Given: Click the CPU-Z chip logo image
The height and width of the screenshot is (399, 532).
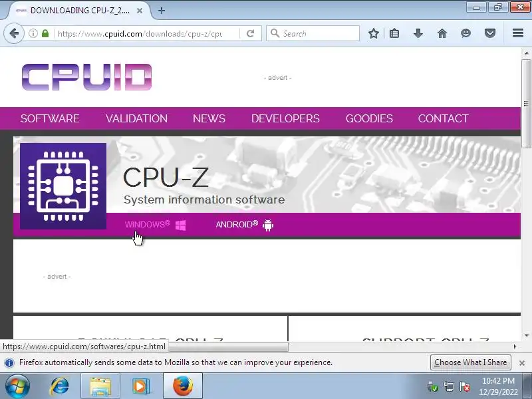Looking at the screenshot, I should tap(63, 186).
